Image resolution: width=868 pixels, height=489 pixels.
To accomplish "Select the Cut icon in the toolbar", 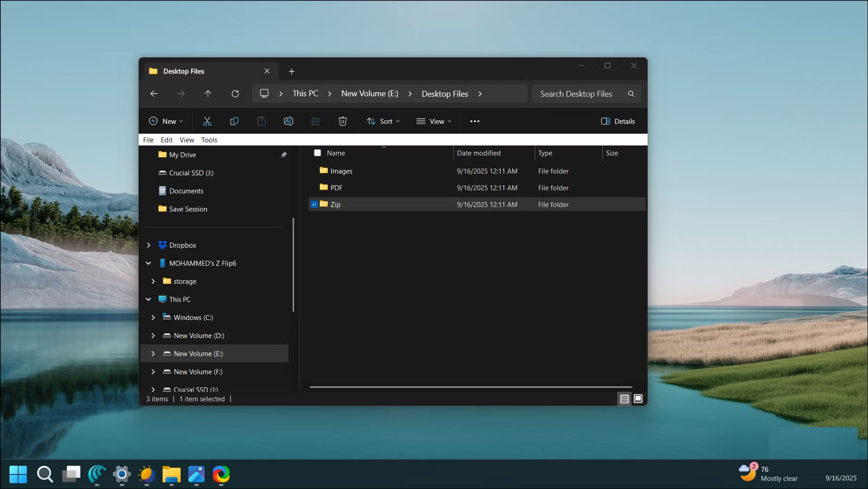I will pos(207,121).
